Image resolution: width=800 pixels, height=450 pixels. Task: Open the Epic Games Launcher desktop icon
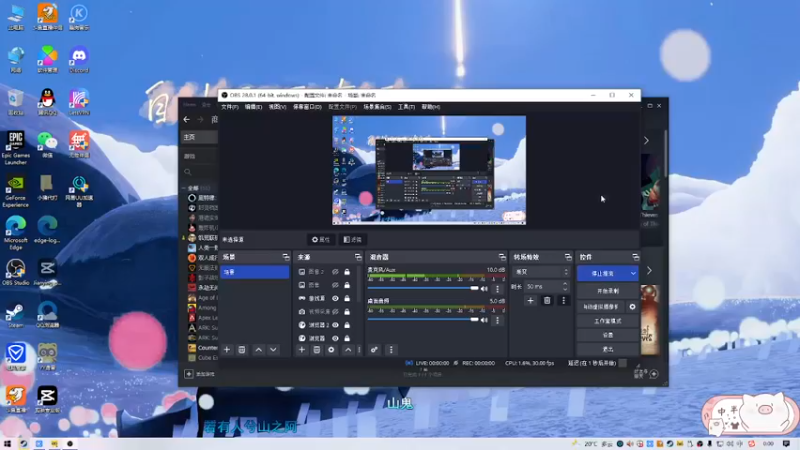coord(15,147)
